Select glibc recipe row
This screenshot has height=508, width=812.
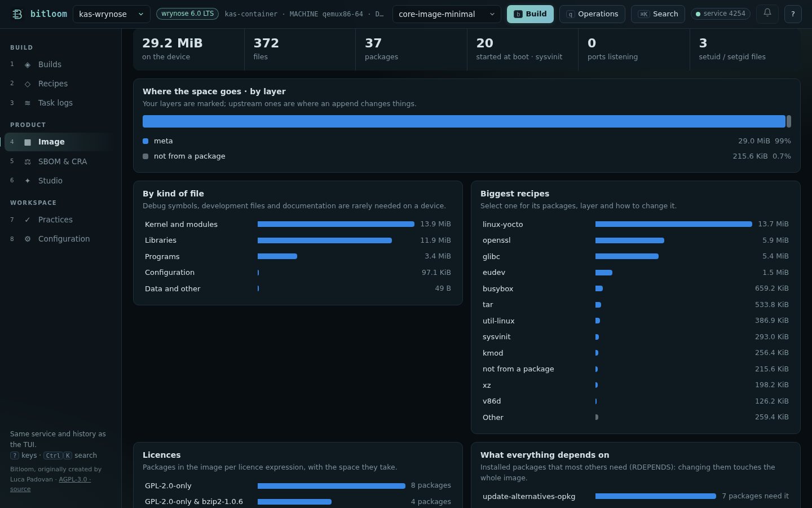tap(636, 256)
